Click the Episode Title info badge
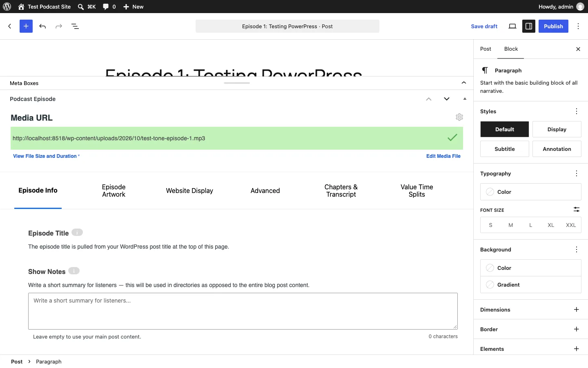 click(77, 232)
